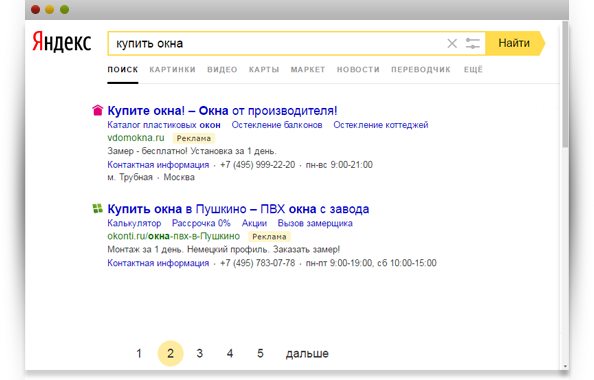594x380 pixels.
Task: Open Контактная информация for okonti ad
Action: 158,263
